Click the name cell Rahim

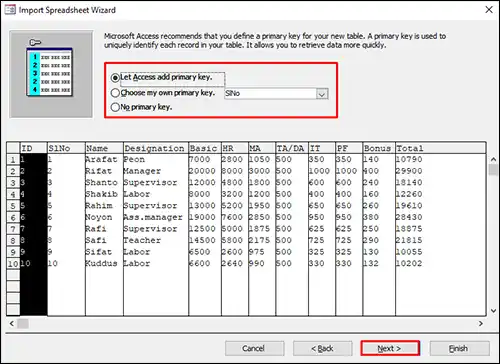[x=98, y=206]
